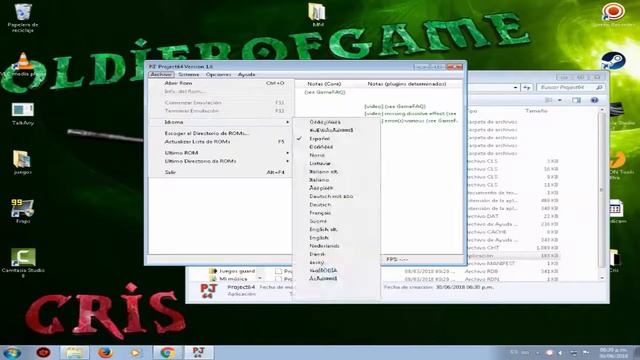Sort Explorer files by Tamaño column
The height and width of the screenshot is (360, 640).
[x=536, y=111]
